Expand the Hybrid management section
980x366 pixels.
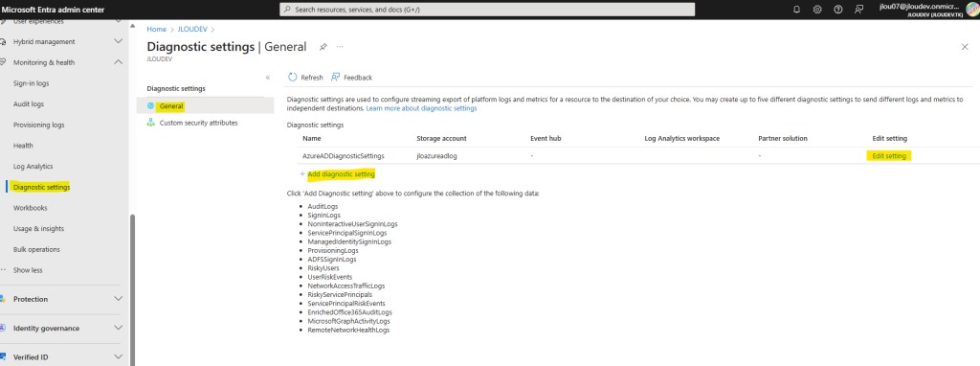(x=118, y=41)
